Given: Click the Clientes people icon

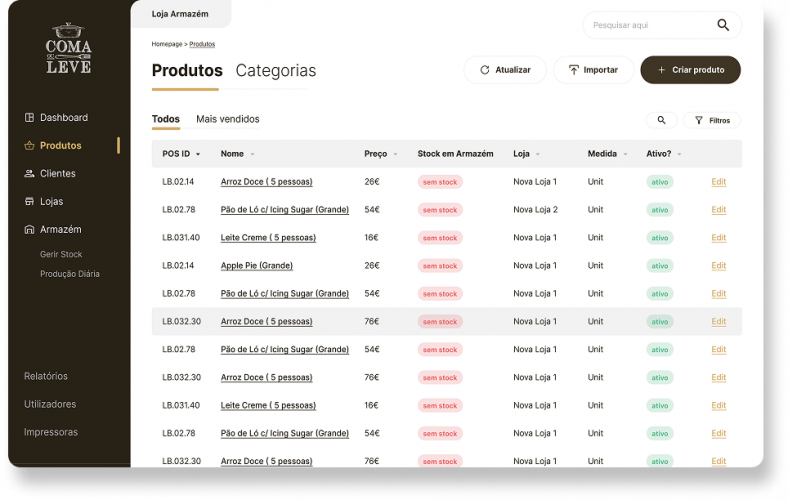Looking at the screenshot, I should coord(30,174).
